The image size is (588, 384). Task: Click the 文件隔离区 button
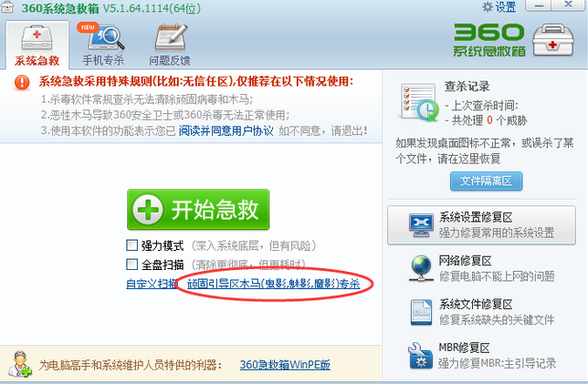pos(486,182)
